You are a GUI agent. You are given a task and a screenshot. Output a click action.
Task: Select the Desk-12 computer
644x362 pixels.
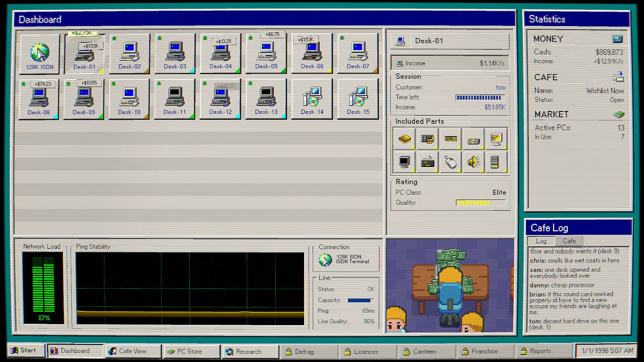[220, 100]
